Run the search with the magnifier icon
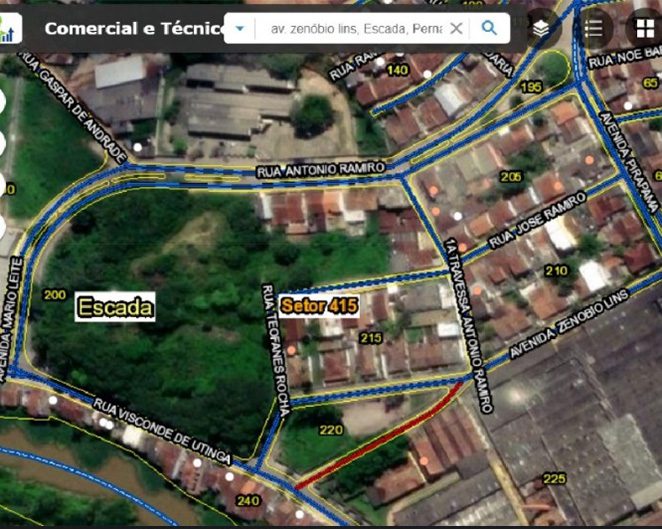662x529 pixels. pyautogui.click(x=489, y=29)
